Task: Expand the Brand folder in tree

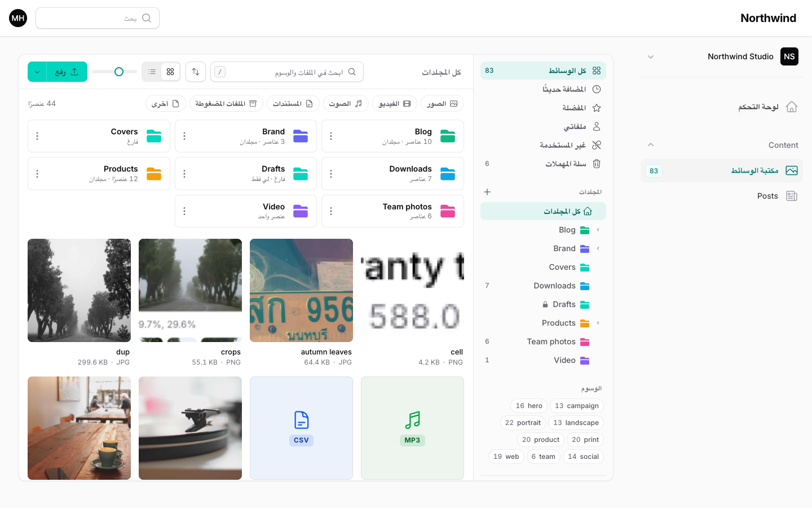Action: tap(598, 248)
